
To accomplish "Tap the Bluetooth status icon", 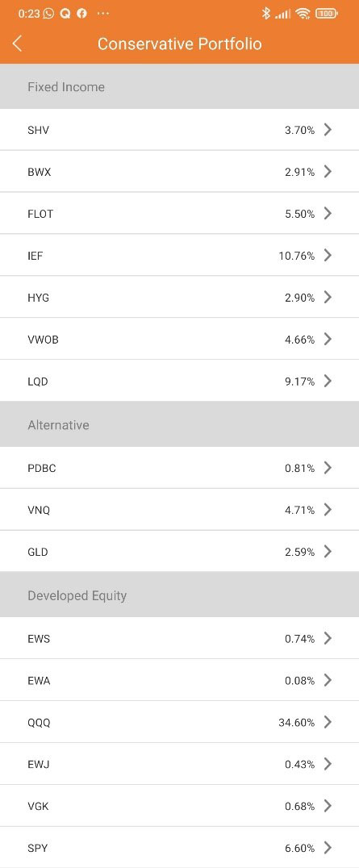I will pyautogui.click(x=266, y=13).
